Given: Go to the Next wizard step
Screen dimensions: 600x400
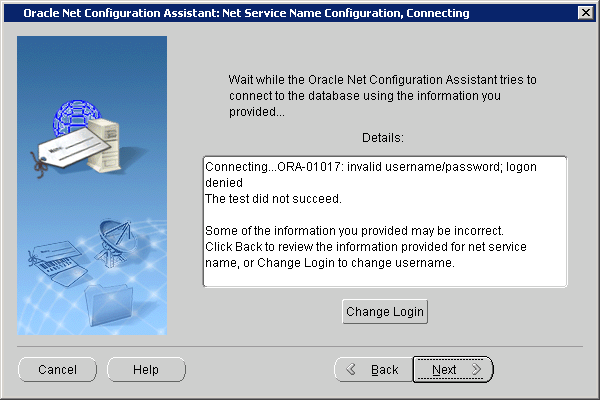Looking at the screenshot, I should coord(453,369).
